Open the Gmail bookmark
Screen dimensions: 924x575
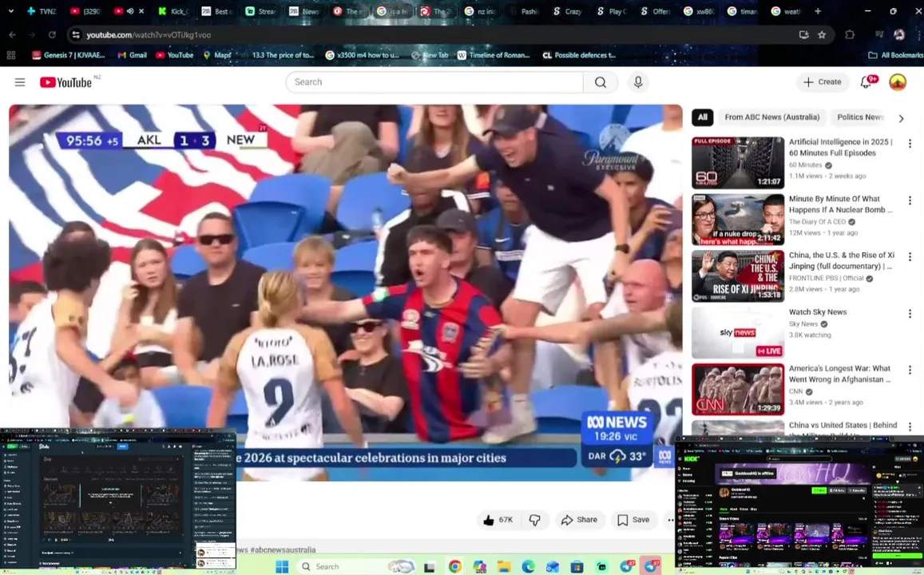pyautogui.click(x=132, y=55)
